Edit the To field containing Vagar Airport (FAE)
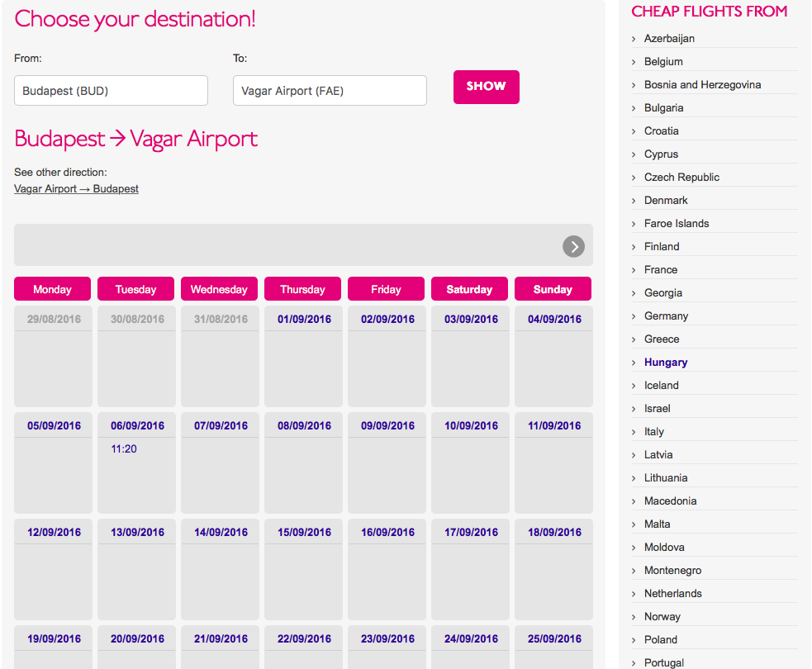The image size is (812, 669). pos(330,91)
